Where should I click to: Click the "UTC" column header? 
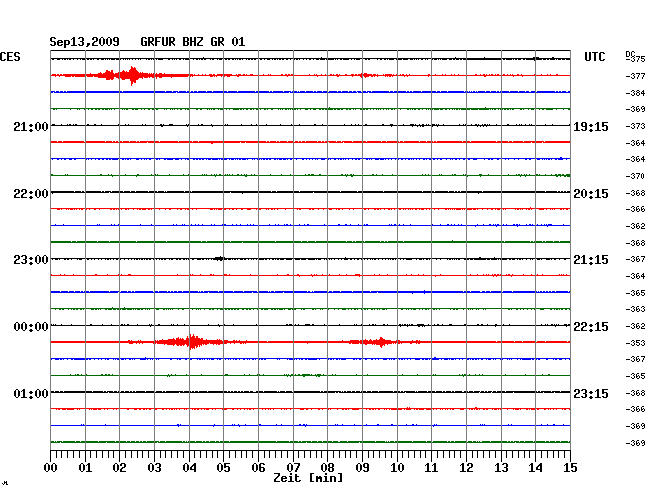(594, 57)
